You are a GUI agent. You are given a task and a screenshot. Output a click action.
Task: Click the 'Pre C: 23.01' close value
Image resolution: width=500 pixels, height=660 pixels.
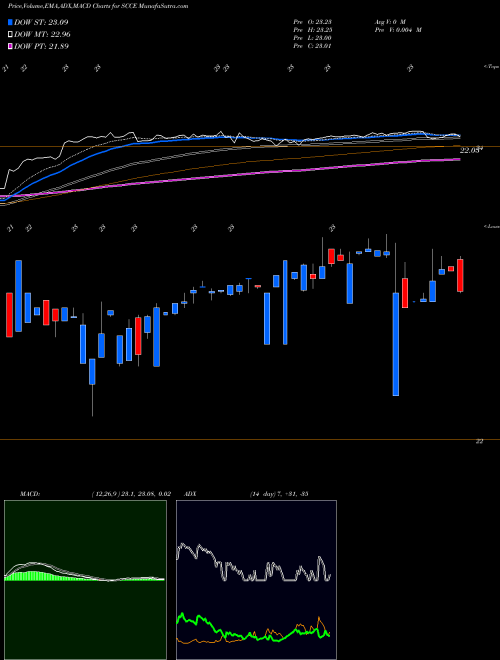pos(312,46)
